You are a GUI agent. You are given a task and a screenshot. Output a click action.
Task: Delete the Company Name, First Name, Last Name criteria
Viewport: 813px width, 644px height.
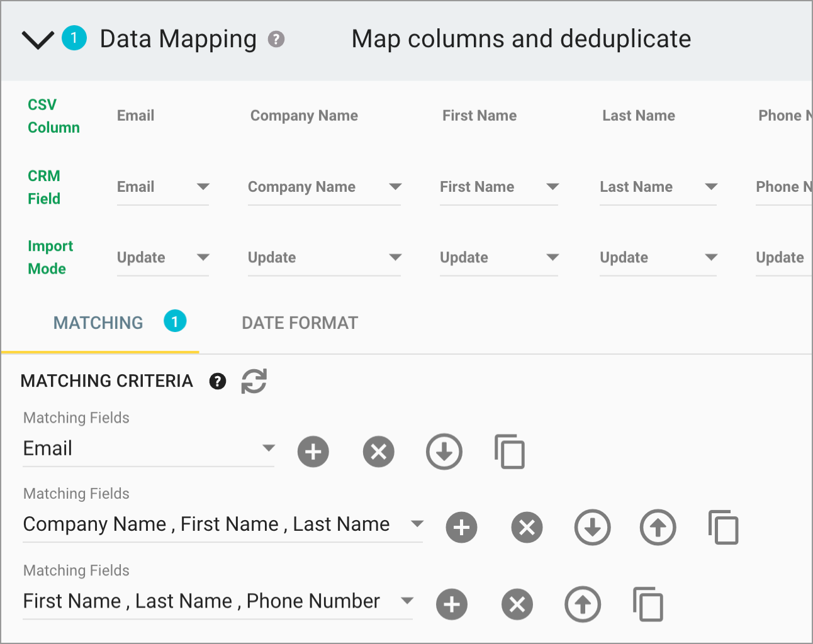coord(527,528)
